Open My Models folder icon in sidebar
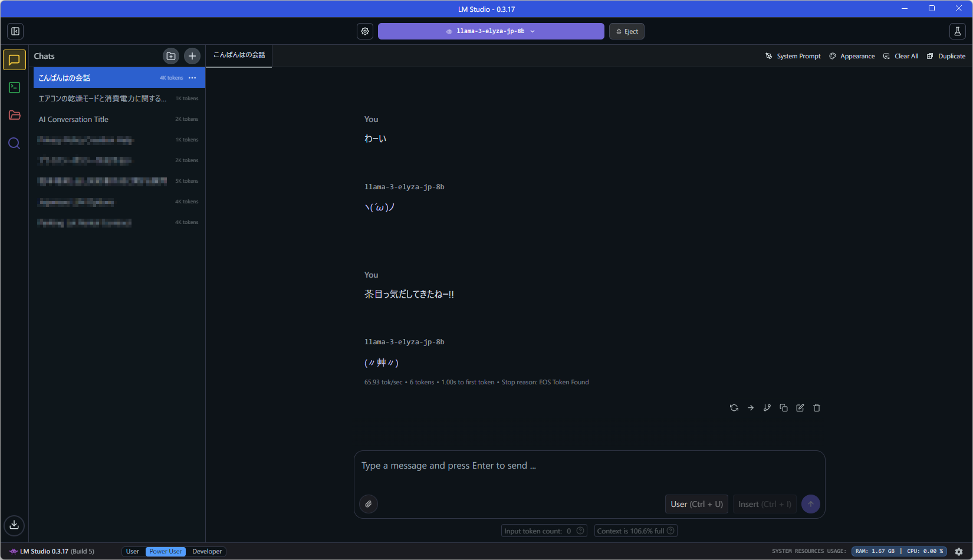 (x=15, y=116)
